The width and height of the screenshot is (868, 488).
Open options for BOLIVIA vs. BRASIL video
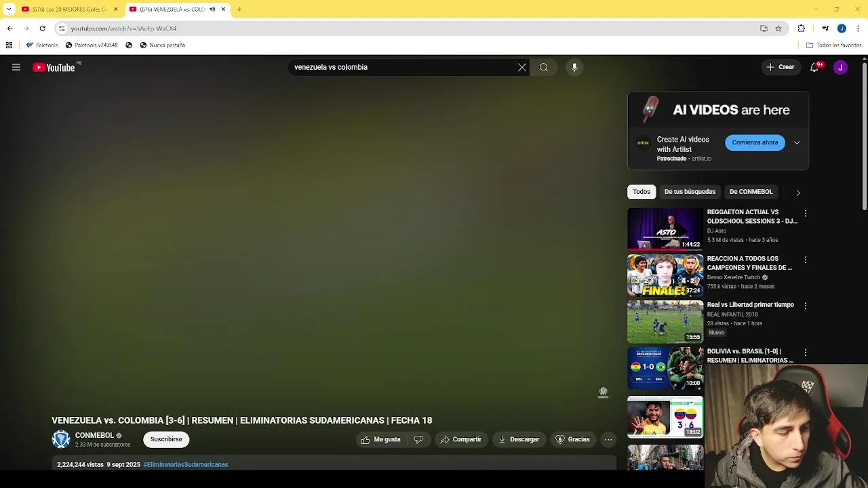(x=806, y=352)
